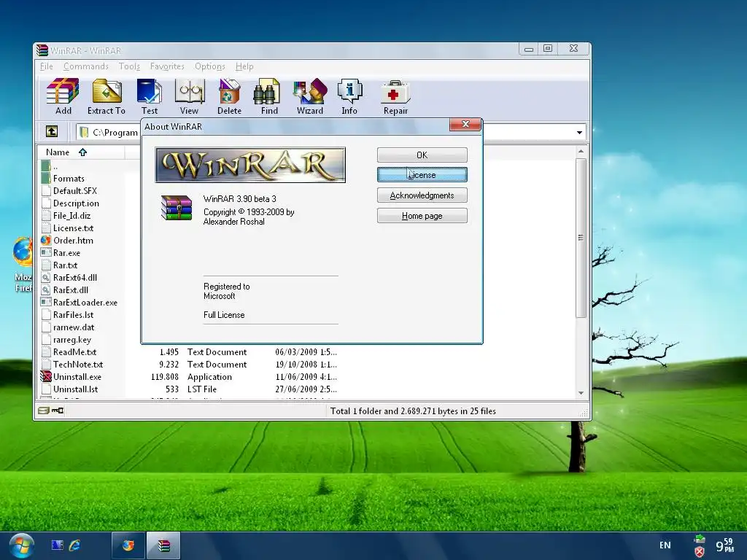Screen dimensions: 747x560
Task: Open the Options menu
Action: click(x=209, y=66)
